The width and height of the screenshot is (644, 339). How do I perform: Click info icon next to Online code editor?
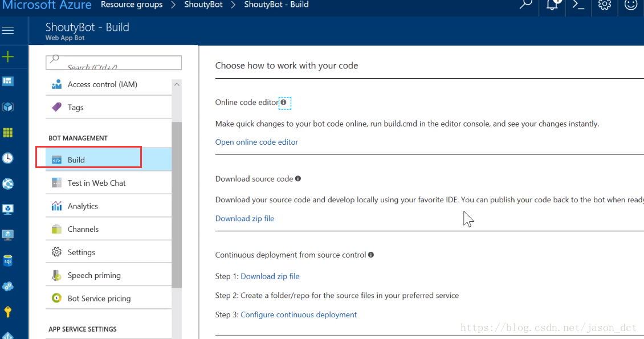click(x=283, y=103)
